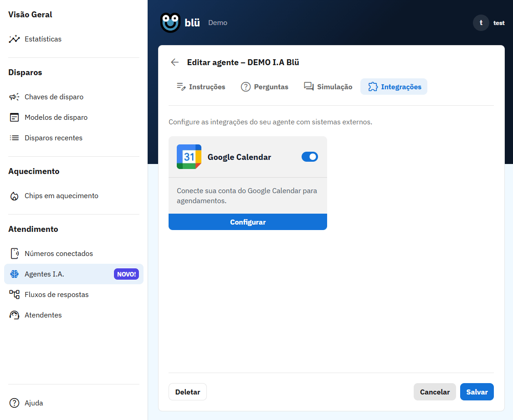Click the "Conecte sua conta" card description
This screenshot has height=420, width=513.
click(247, 195)
